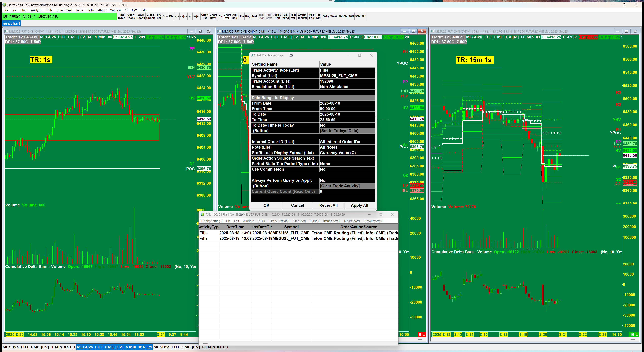644x352 pixels.
Task: Click the From Date value field
Action: [347, 103]
